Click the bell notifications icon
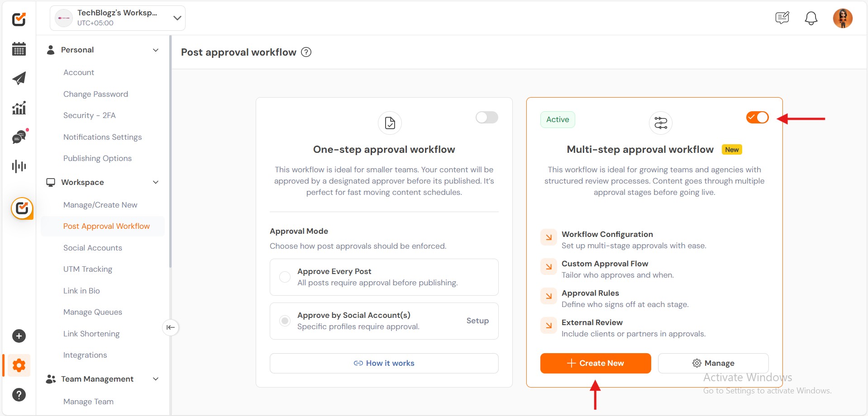 [811, 18]
